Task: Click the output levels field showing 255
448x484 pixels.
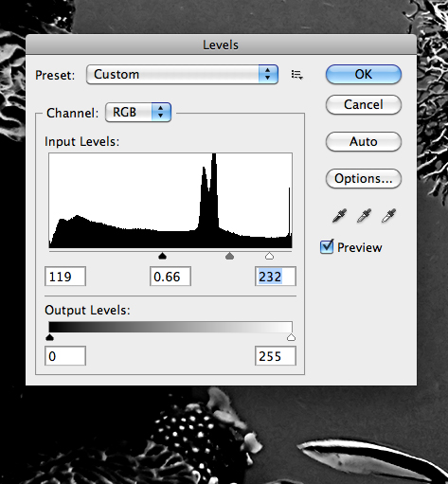Action: (x=276, y=356)
